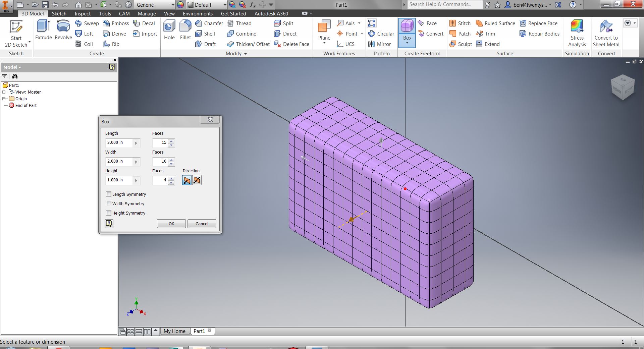Select the Extrude tool
The width and height of the screenshot is (644, 349).
pyautogui.click(x=44, y=30)
